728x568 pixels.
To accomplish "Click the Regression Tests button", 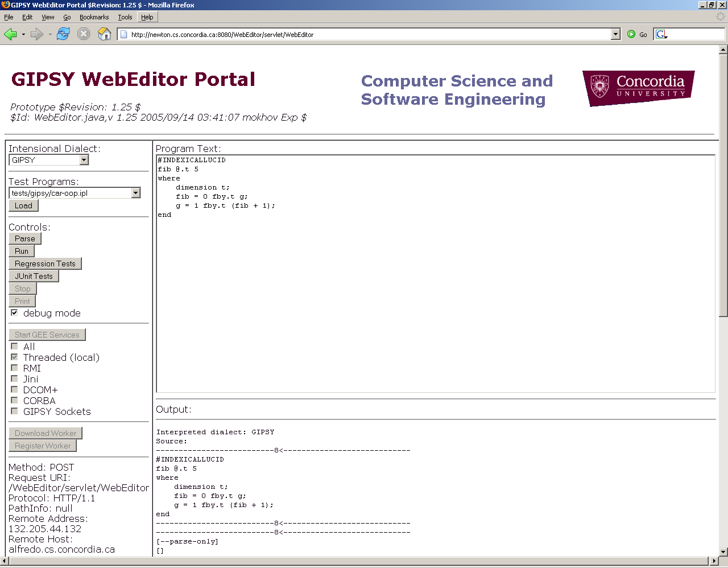I will pyautogui.click(x=45, y=264).
